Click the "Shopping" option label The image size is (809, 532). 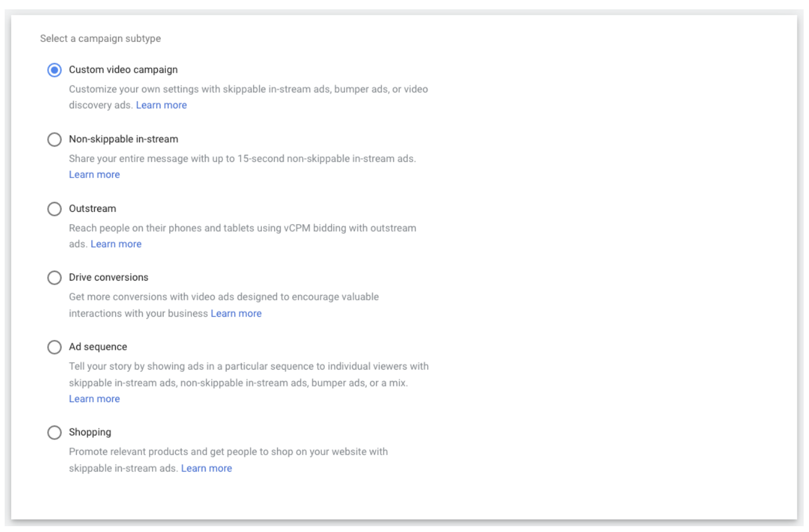[90, 432]
